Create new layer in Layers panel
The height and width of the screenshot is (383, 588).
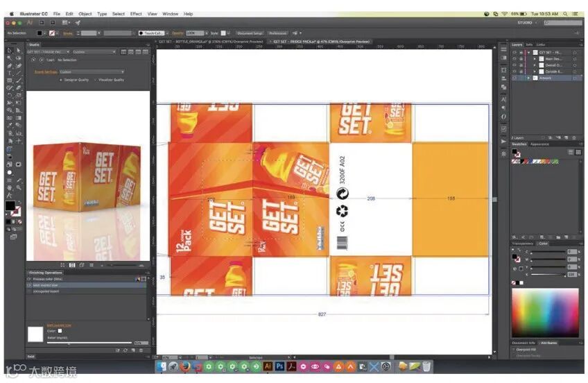567,137
